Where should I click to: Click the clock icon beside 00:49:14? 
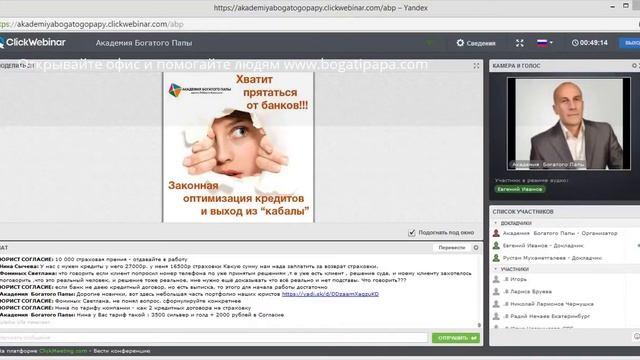[575, 43]
